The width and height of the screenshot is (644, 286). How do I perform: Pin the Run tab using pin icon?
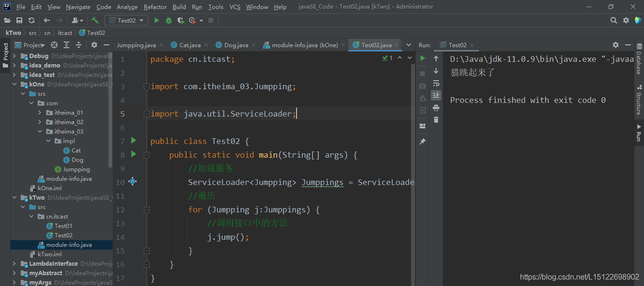(422, 141)
